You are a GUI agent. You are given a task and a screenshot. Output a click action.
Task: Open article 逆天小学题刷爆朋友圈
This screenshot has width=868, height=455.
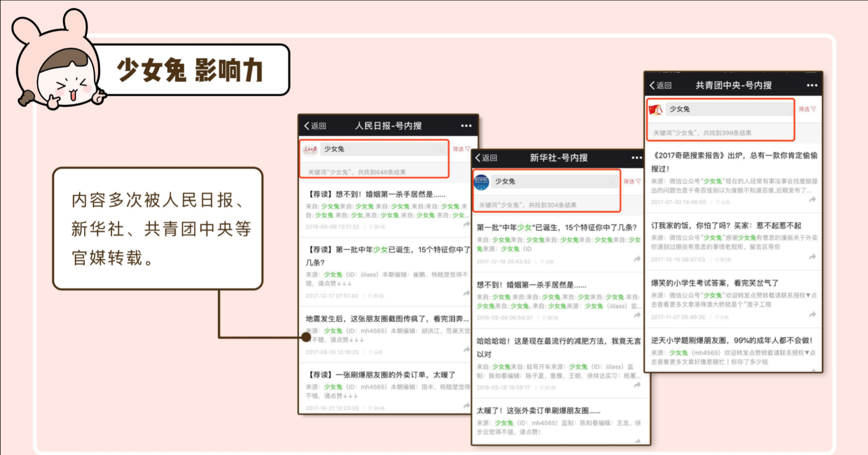click(x=732, y=340)
